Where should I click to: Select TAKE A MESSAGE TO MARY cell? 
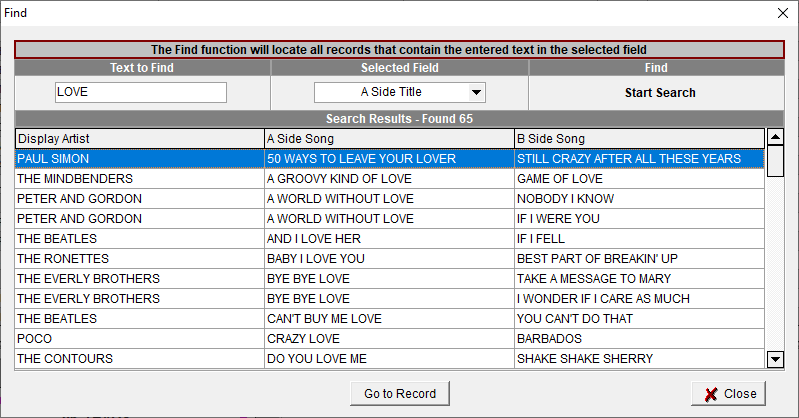click(x=640, y=279)
